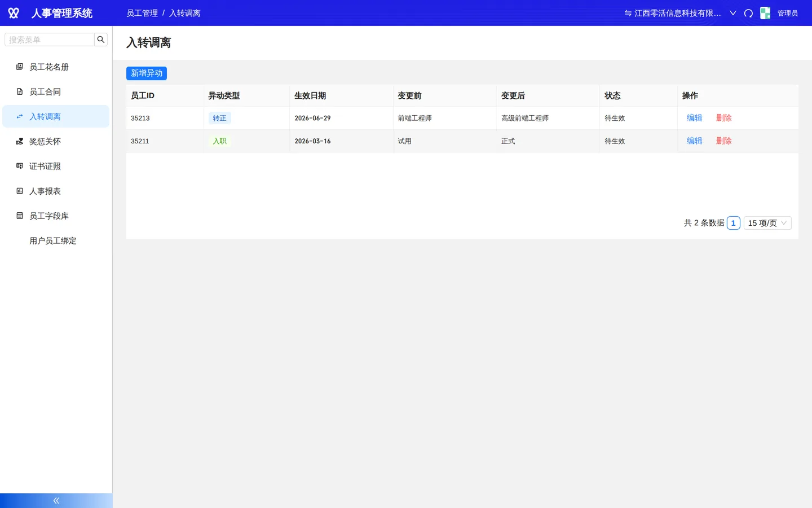Click the 新增异动 button
The image size is (812, 508).
147,73
